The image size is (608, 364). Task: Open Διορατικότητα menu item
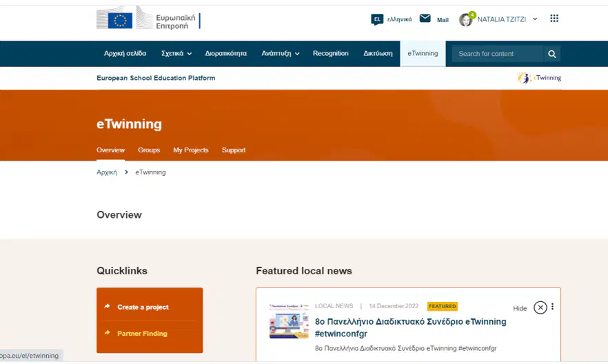[225, 54]
